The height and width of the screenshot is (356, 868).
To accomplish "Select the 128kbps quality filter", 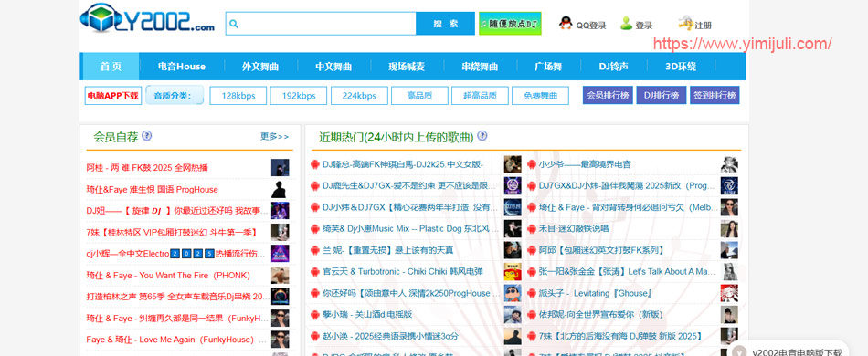I will tap(238, 96).
